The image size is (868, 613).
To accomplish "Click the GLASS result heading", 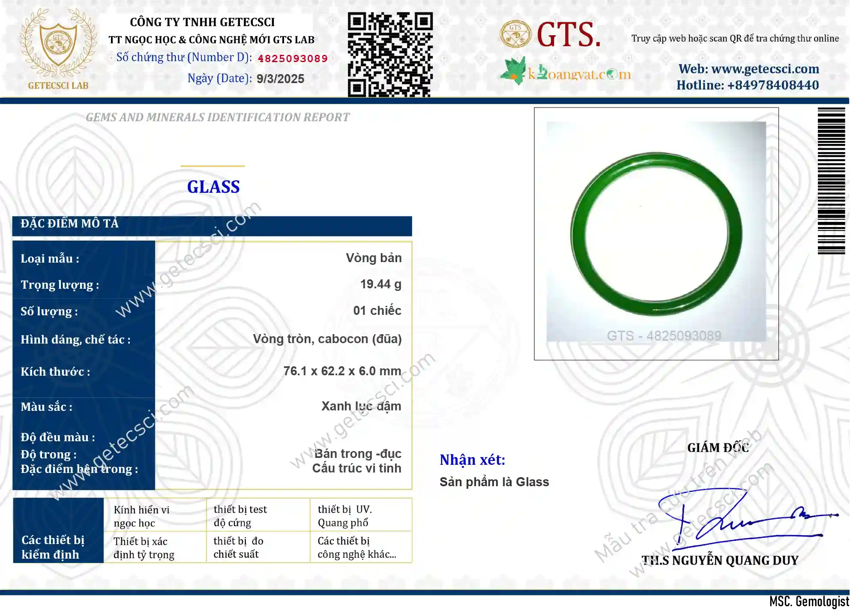I will tap(213, 187).
